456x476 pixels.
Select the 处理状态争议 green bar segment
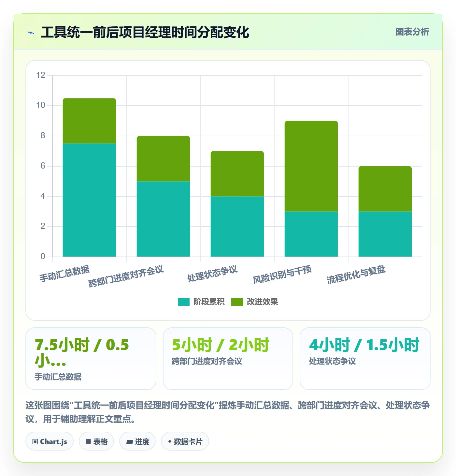pyautogui.click(x=237, y=174)
